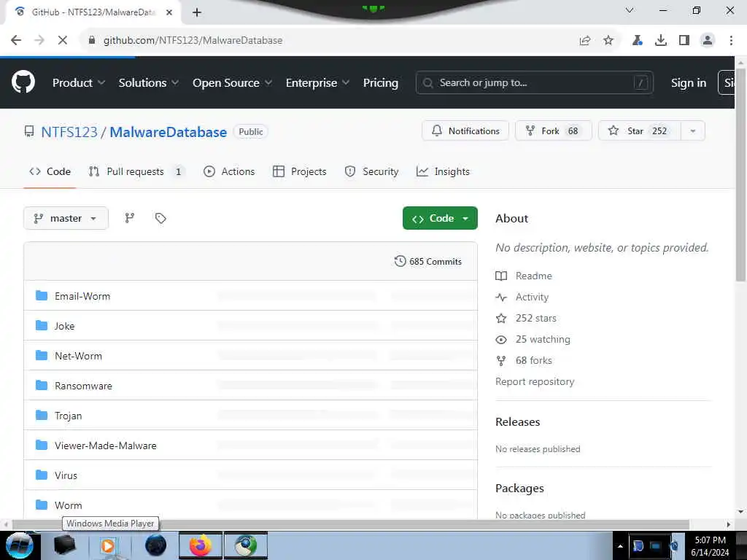747x560 pixels.
Task: Click the address bar URL
Action: pyautogui.click(x=193, y=41)
